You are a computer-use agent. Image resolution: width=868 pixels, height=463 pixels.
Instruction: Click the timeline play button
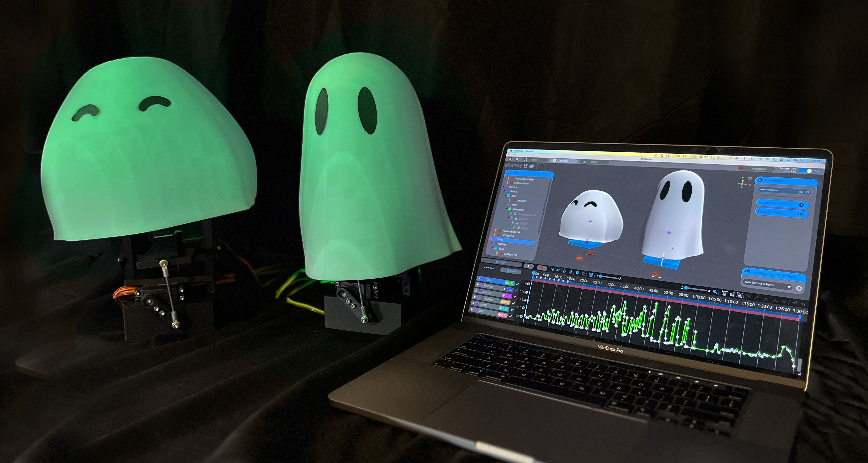[528, 266]
